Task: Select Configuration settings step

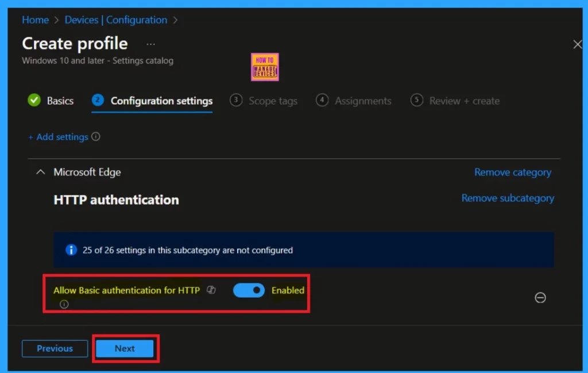Action: tap(152, 101)
